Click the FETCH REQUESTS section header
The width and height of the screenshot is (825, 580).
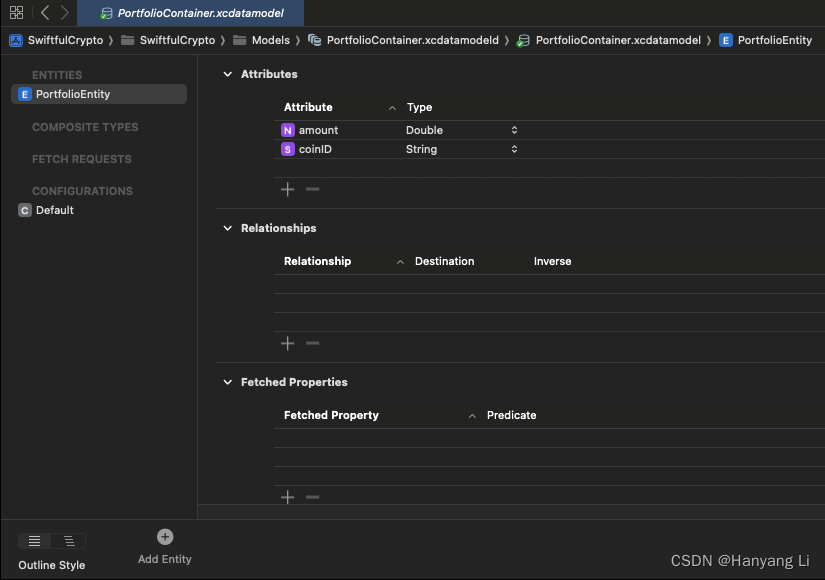tap(82, 159)
